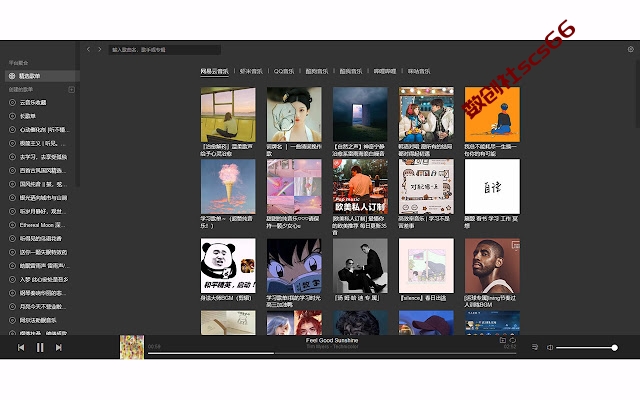Open the dark field doorway playlist cover
The height and width of the screenshot is (400, 640).
point(360,114)
